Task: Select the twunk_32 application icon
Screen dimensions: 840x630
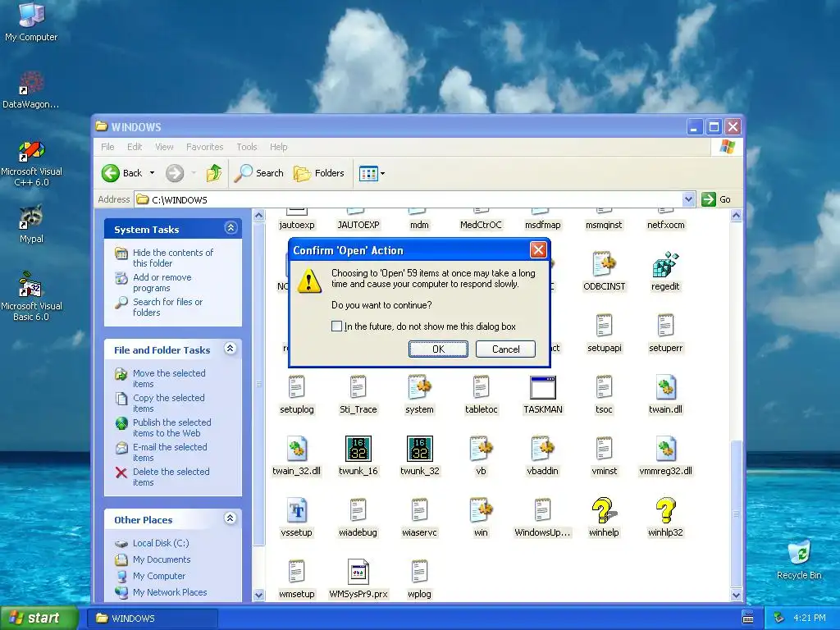Action: 419,449
